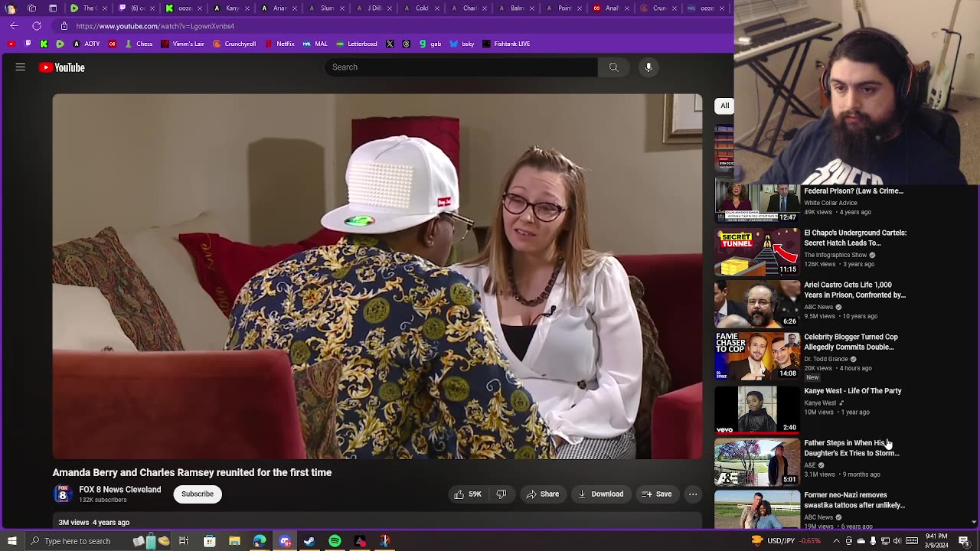Viewport: 980px width, 551px height.
Task: Open the Fishtank LIVE bookmark
Action: (x=506, y=44)
